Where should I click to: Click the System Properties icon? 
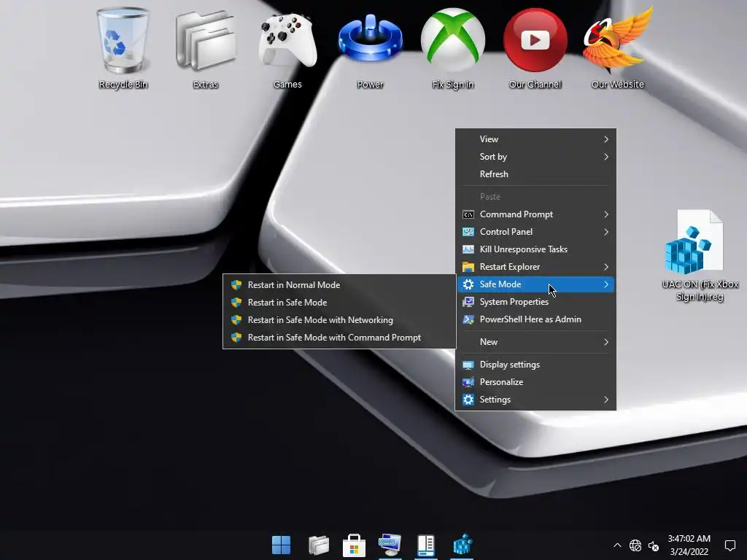pyautogui.click(x=468, y=302)
